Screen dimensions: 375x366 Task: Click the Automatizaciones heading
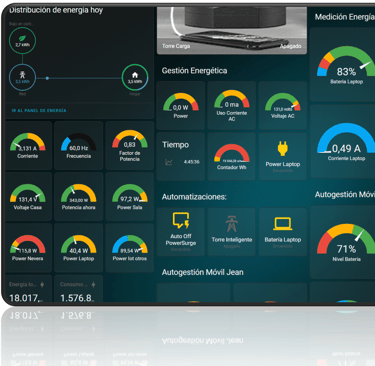coord(194,197)
